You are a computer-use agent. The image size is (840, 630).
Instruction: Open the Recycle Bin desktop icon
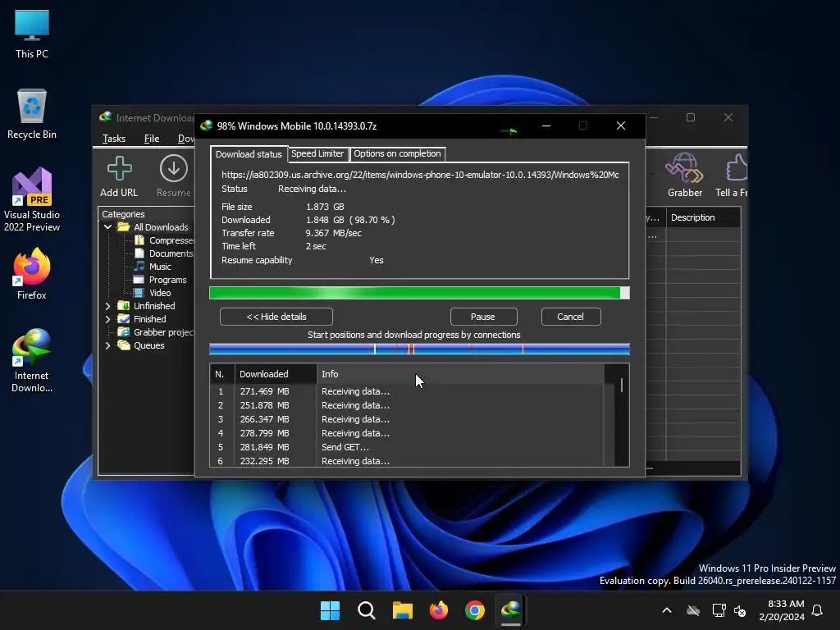(x=32, y=113)
